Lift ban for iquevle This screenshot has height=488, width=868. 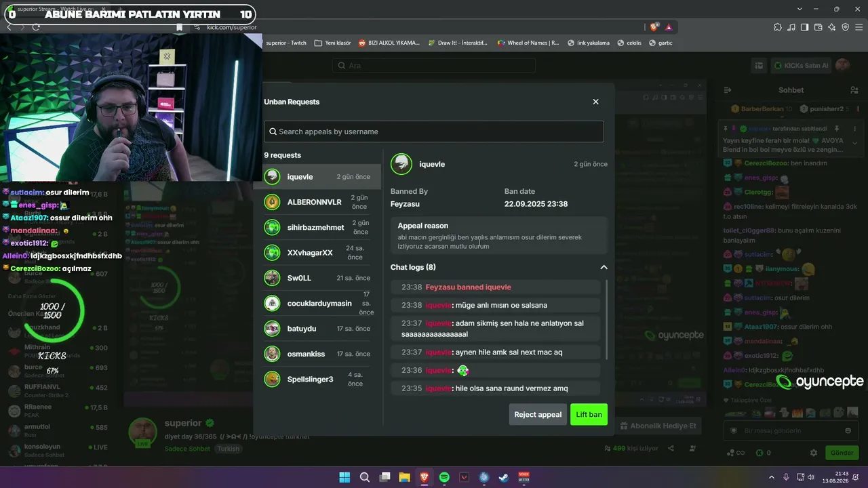click(589, 414)
